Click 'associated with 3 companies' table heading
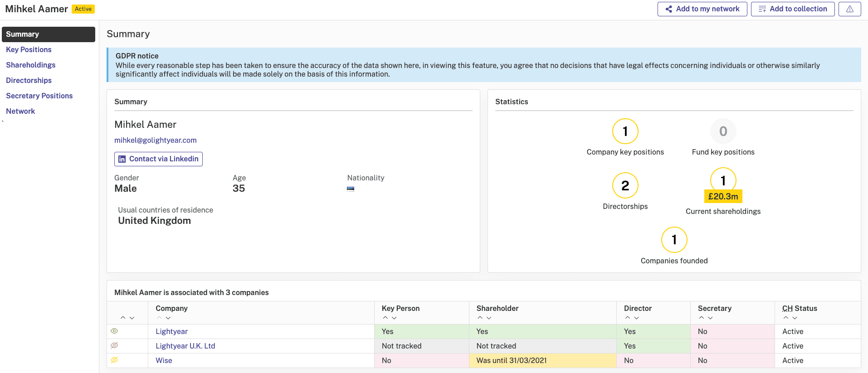This screenshot has width=868, height=373. tap(191, 293)
